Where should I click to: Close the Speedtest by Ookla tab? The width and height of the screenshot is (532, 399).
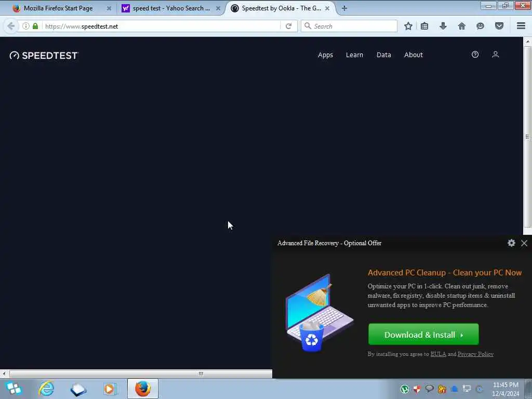(327, 8)
